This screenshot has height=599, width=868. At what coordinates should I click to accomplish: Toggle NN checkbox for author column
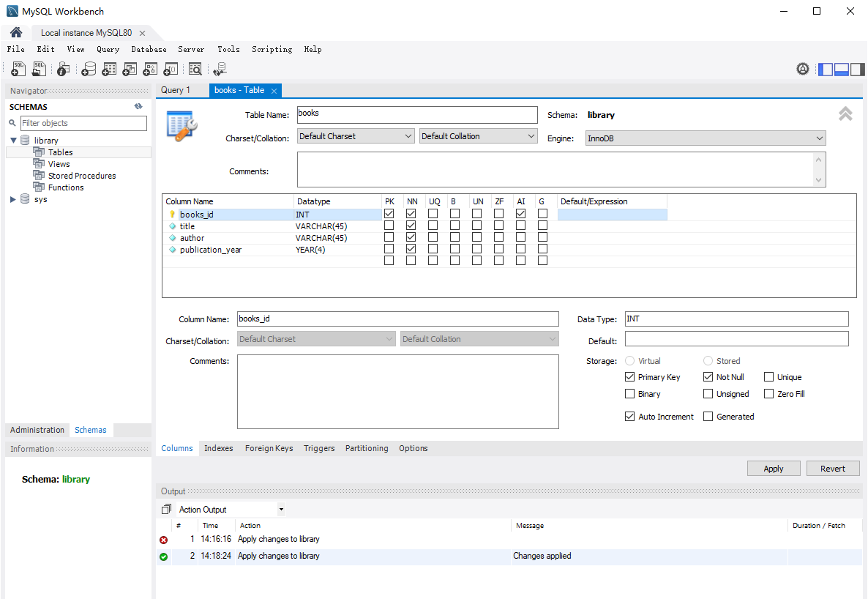click(x=411, y=237)
